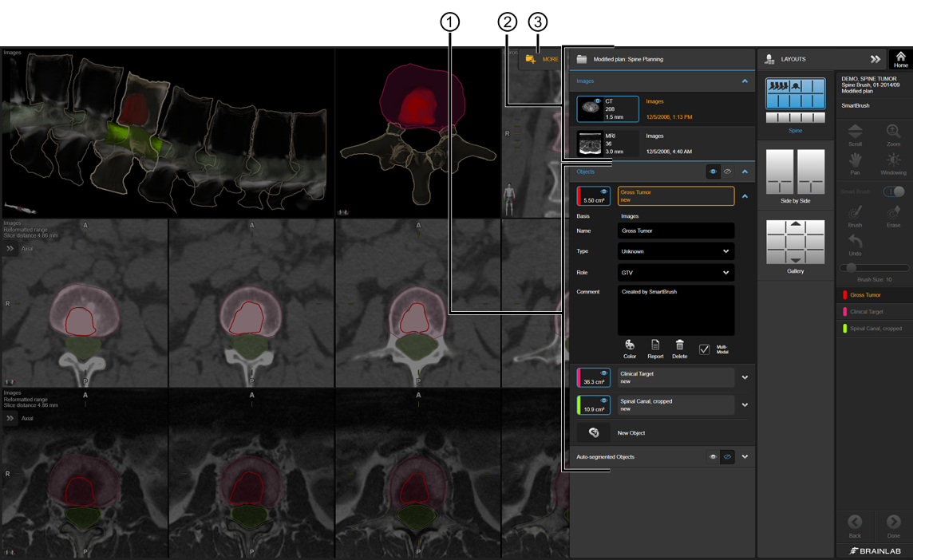The image size is (933, 560).
Task: Show all Objects with the eye icon
Action: point(712,172)
